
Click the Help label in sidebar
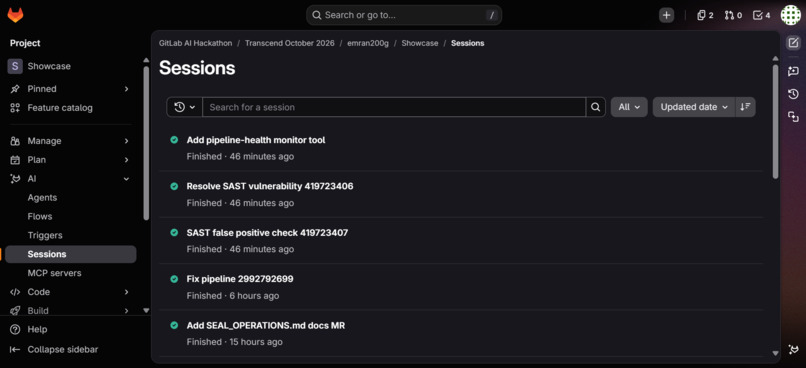[x=37, y=329]
